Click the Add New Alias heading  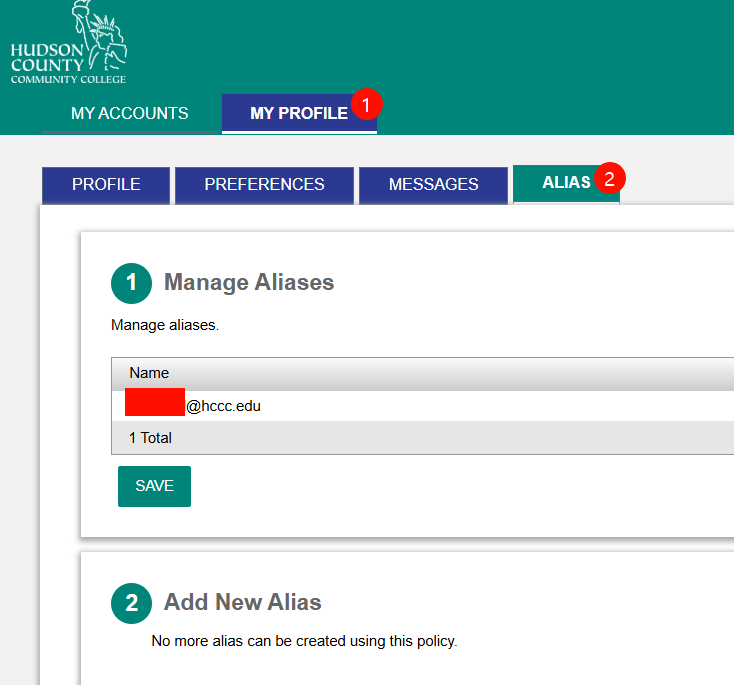coord(243,603)
